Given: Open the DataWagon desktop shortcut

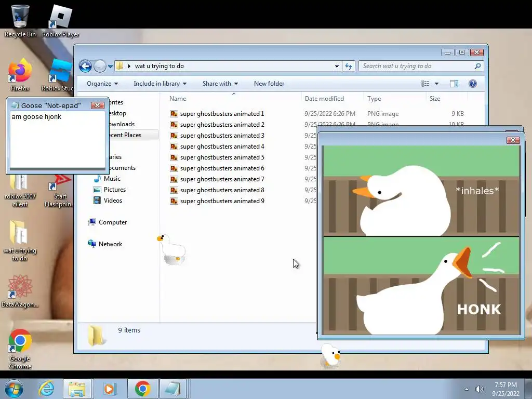Looking at the screenshot, I should click(20, 291).
